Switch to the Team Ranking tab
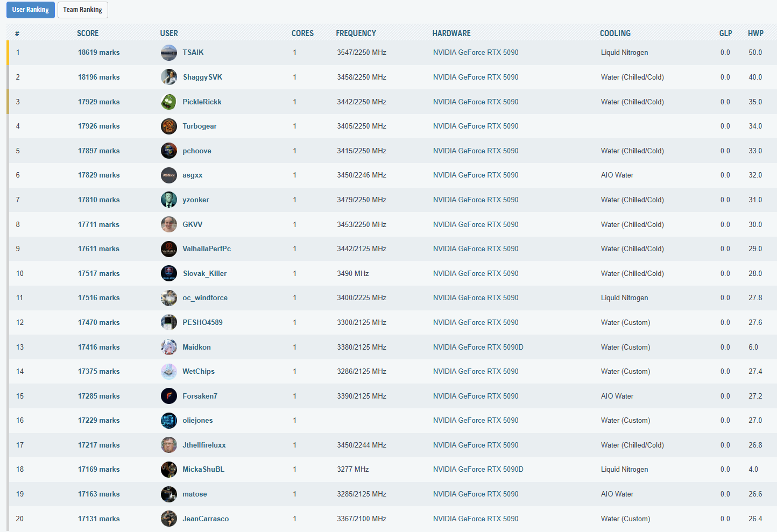The image size is (777, 532). 82,10
